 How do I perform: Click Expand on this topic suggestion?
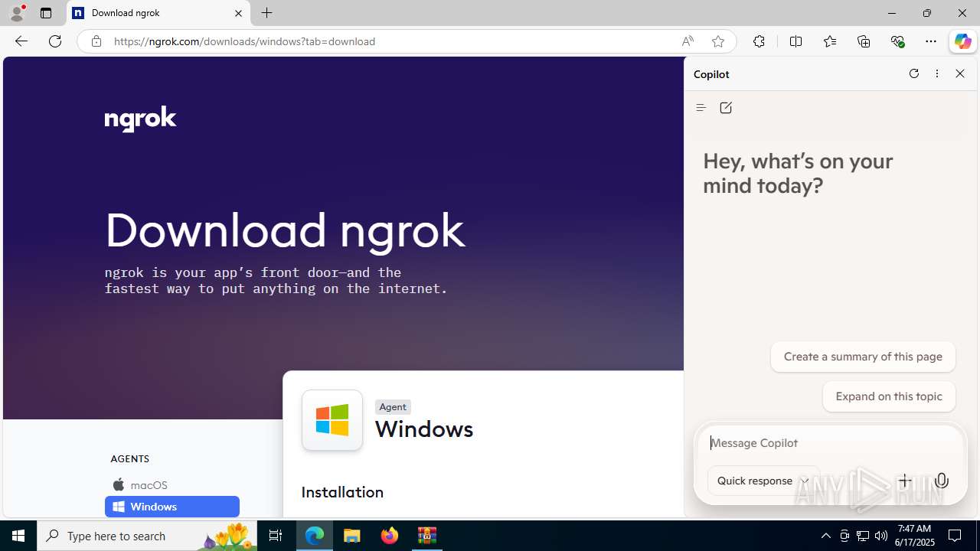point(889,396)
